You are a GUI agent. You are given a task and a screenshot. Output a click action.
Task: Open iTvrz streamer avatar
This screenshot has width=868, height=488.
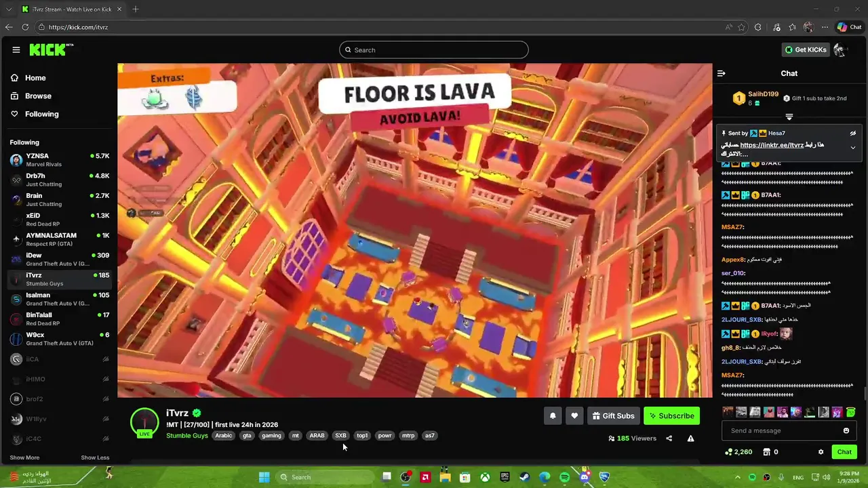(144, 422)
